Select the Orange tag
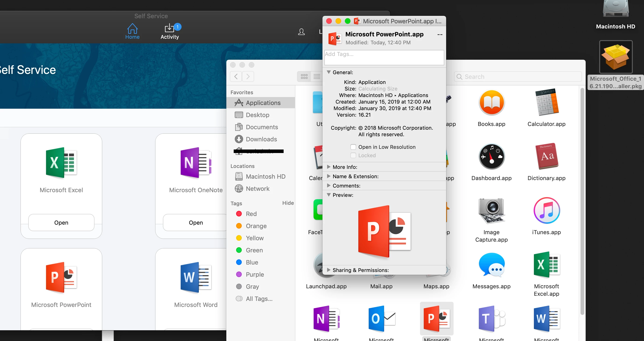Screen dimensions: 644x341 261,226
